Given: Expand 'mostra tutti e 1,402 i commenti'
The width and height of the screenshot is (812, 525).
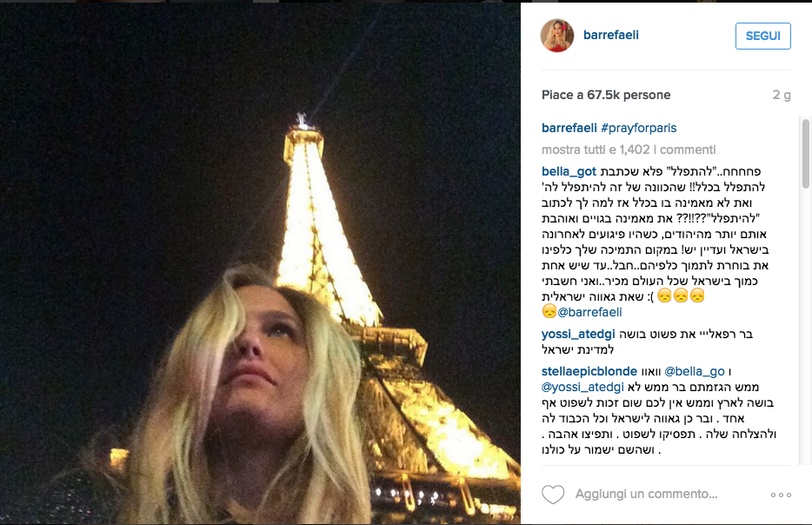Looking at the screenshot, I should (x=629, y=150).
